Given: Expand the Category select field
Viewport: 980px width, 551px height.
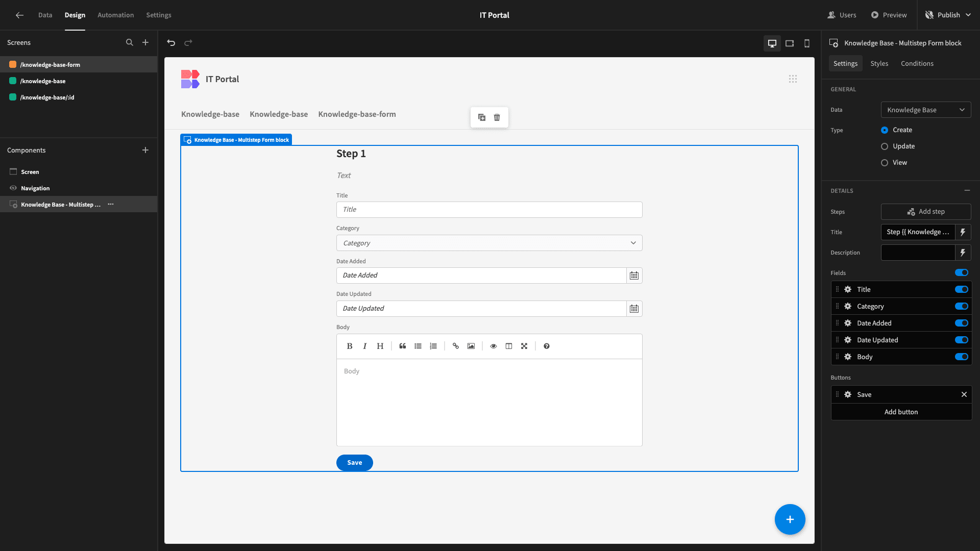Looking at the screenshot, I should (489, 243).
